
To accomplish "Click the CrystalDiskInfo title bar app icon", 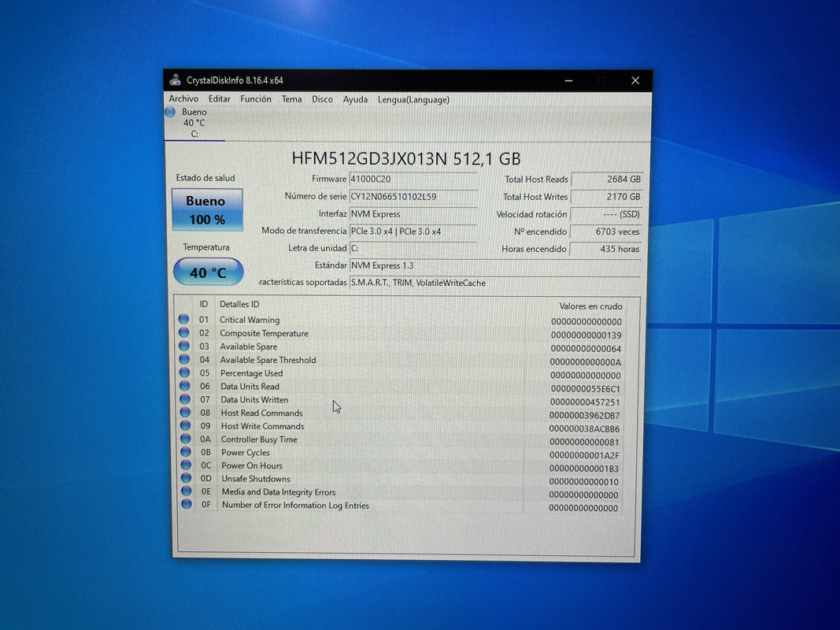I will click(x=176, y=80).
